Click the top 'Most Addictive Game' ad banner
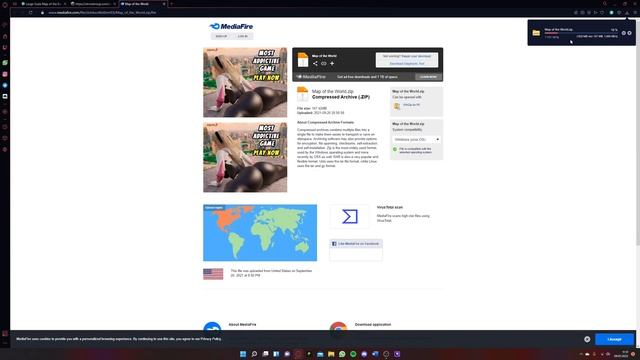640x360 pixels. [245, 82]
